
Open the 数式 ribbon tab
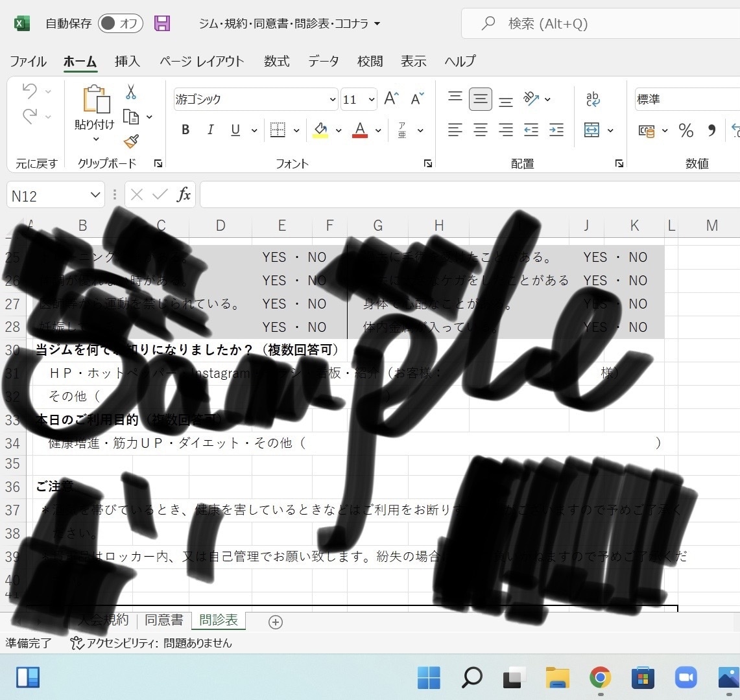(276, 62)
